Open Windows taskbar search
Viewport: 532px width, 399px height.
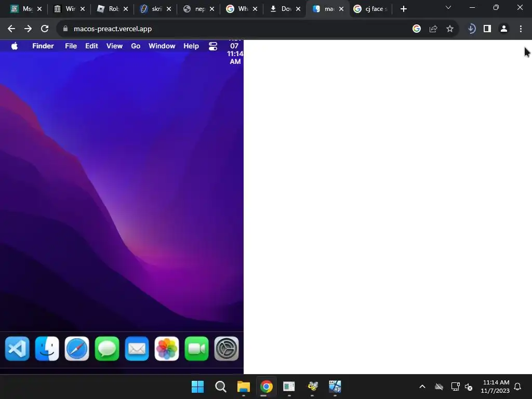220,387
